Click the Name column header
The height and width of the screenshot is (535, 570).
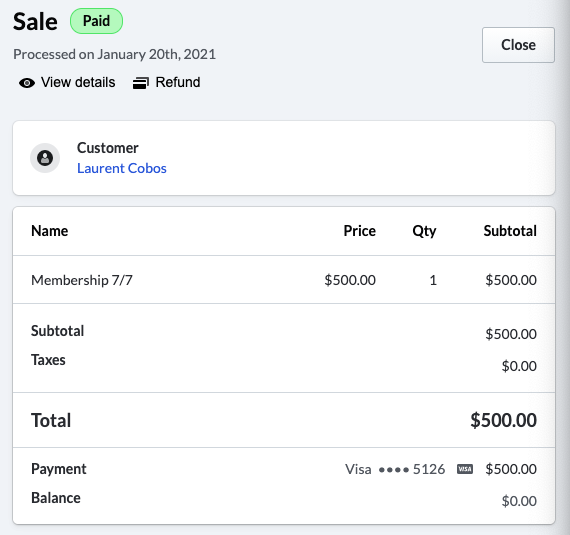(50, 231)
